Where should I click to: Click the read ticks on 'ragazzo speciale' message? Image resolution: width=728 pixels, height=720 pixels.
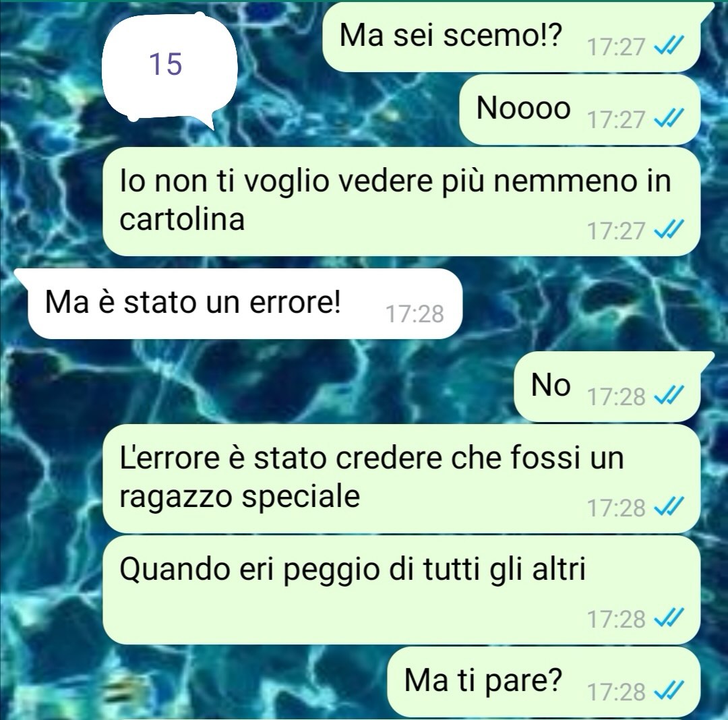[x=669, y=507]
